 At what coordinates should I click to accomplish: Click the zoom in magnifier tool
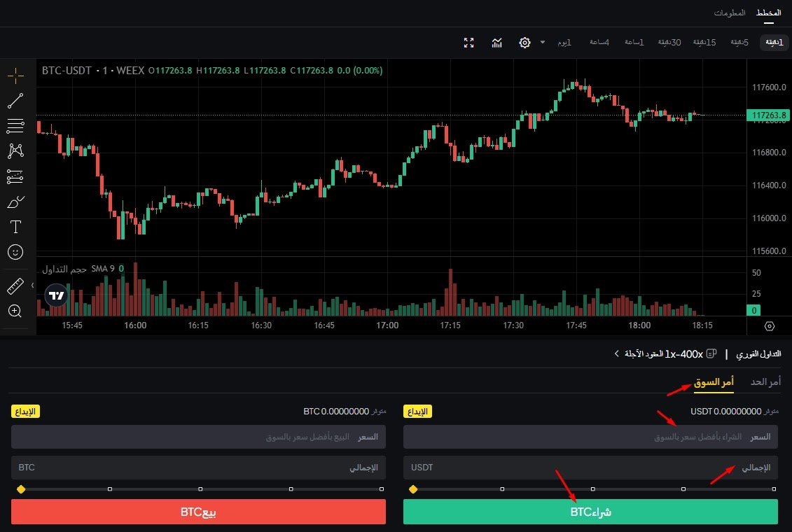[15, 311]
